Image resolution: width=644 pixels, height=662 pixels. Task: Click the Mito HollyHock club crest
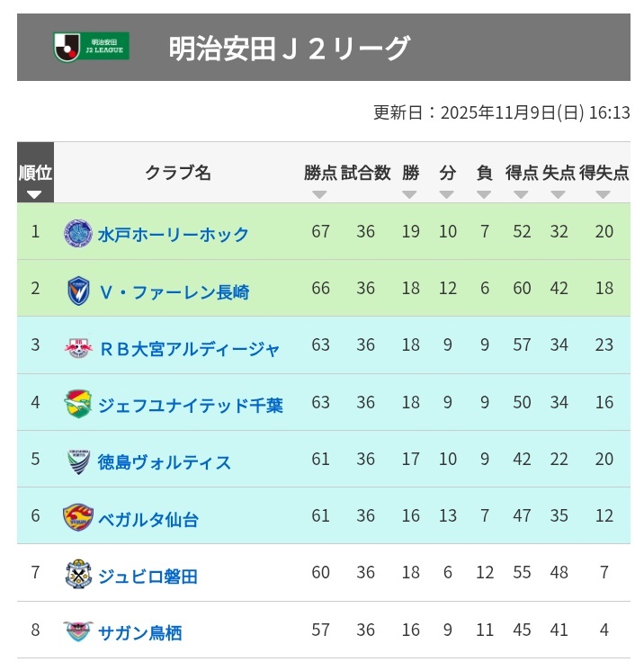click(78, 234)
